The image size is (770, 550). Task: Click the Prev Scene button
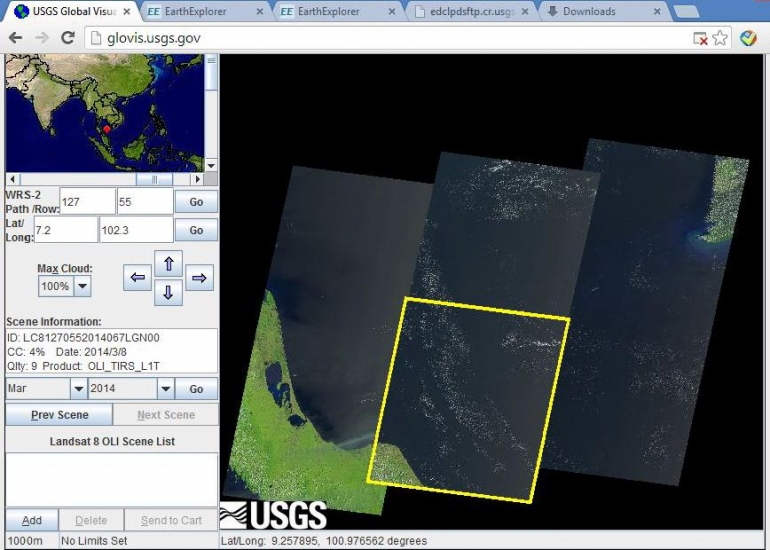click(x=59, y=415)
